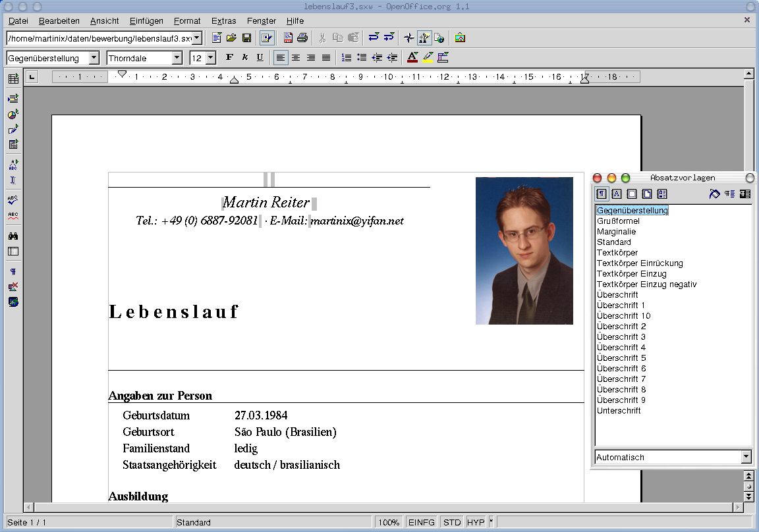The height and width of the screenshot is (532, 759).
Task: Click the font color icon
Action: coord(412,58)
